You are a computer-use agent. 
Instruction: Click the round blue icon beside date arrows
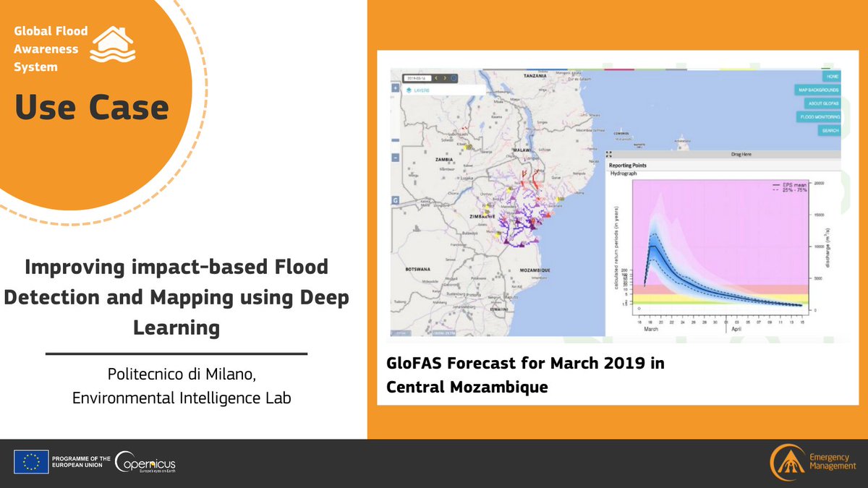point(454,77)
